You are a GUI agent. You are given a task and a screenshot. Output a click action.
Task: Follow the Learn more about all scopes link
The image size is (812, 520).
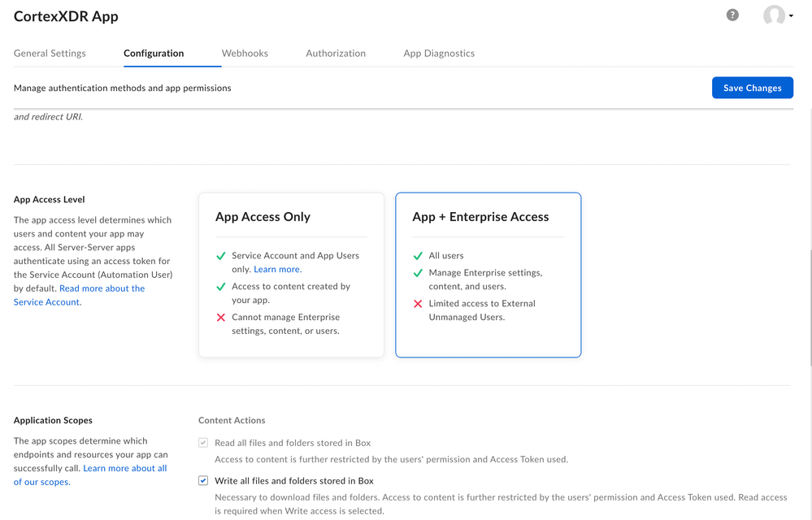tap(124, 469)
